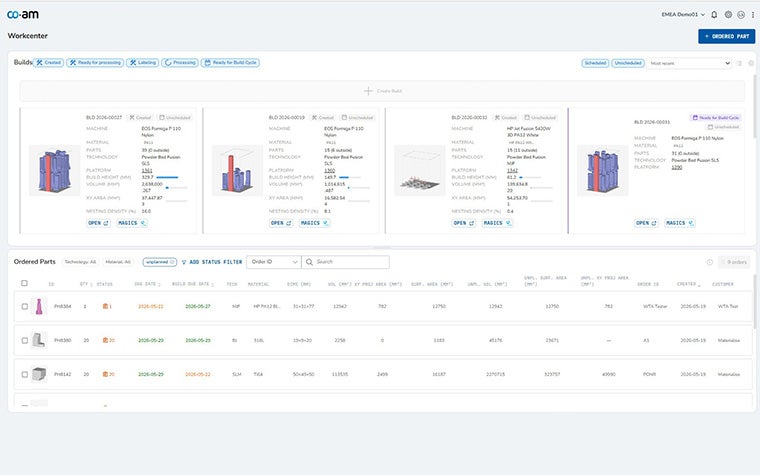760x475 pixels.
Task: Click the Unscheduled tag on BLD 2026-00032
Action: coord(540,117)
